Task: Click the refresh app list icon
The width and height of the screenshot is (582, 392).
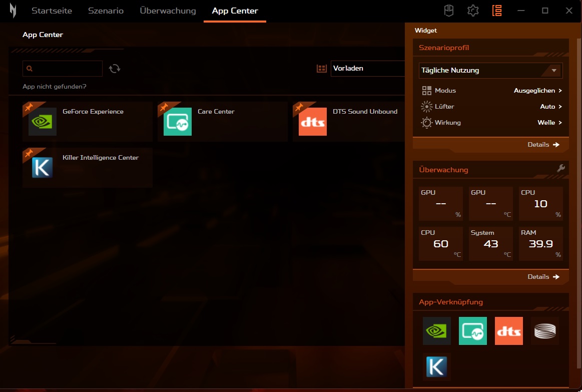Action: [x=114, y=69]
